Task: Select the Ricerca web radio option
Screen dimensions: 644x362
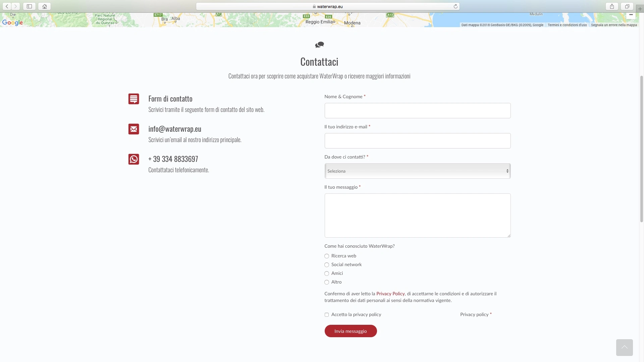Action: (x=327, y=256)
